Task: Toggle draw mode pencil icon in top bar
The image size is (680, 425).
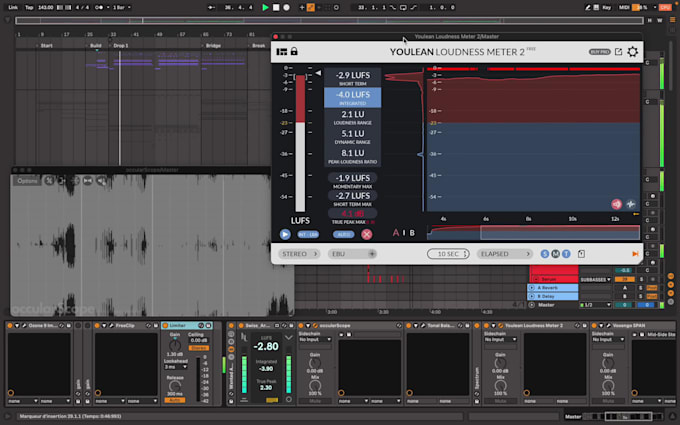Action: click(x=587, y=7)
